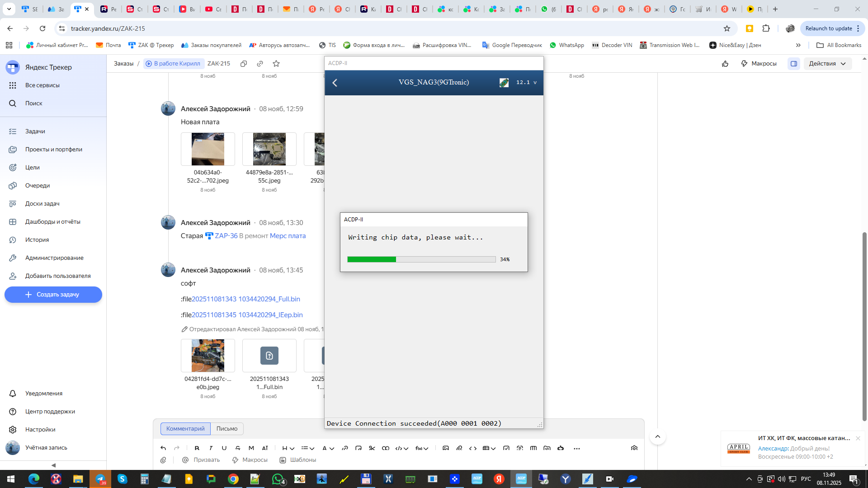This screenshot has height=488, width=868.
Task: Click the thumbs up like icon
Action: click(725, 64)
